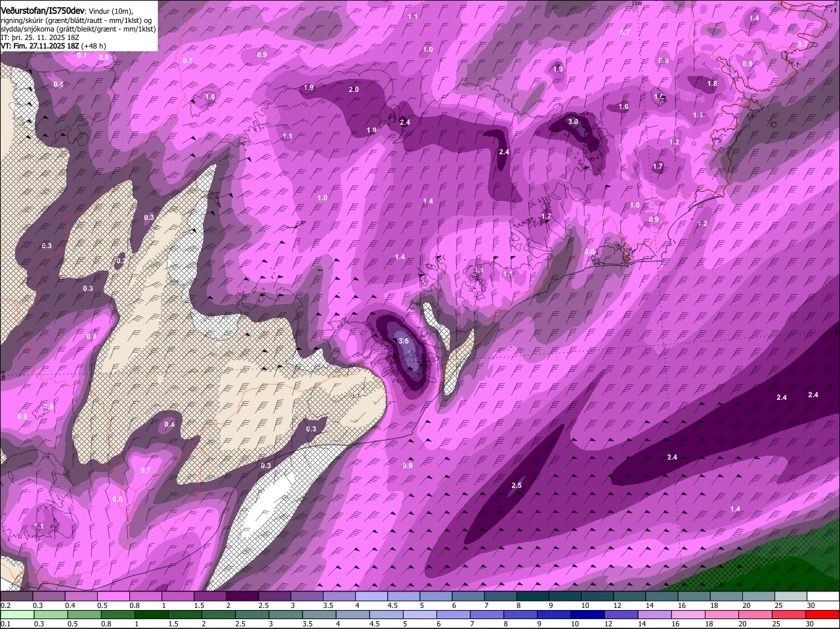Click the 3.0 precipitation value on the map
The width and height of the screenshot is (840, 629).
coord(573,121)
